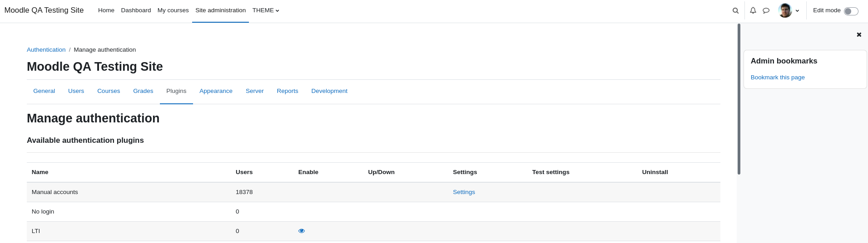
Task: Click the user profile avatar
Action: [785, 10]
